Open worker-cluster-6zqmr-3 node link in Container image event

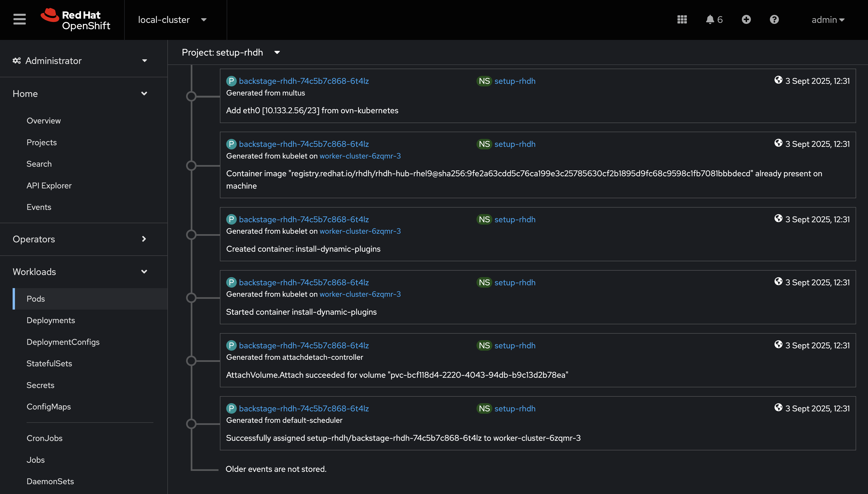coord(360,156)
